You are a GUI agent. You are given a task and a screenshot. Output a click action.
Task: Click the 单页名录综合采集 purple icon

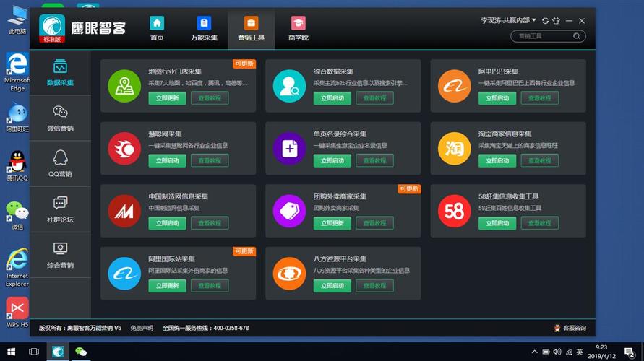point(289,149)
